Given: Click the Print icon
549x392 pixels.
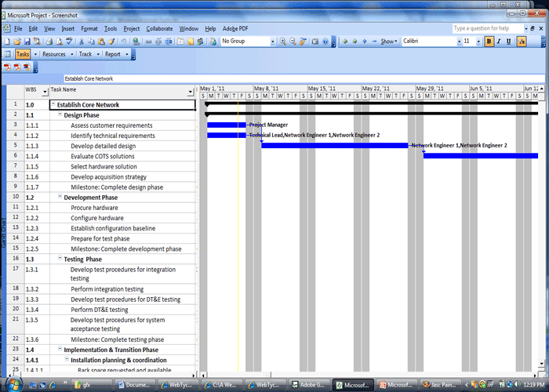Looking at the screenshot, I should (x=49, y=42).
